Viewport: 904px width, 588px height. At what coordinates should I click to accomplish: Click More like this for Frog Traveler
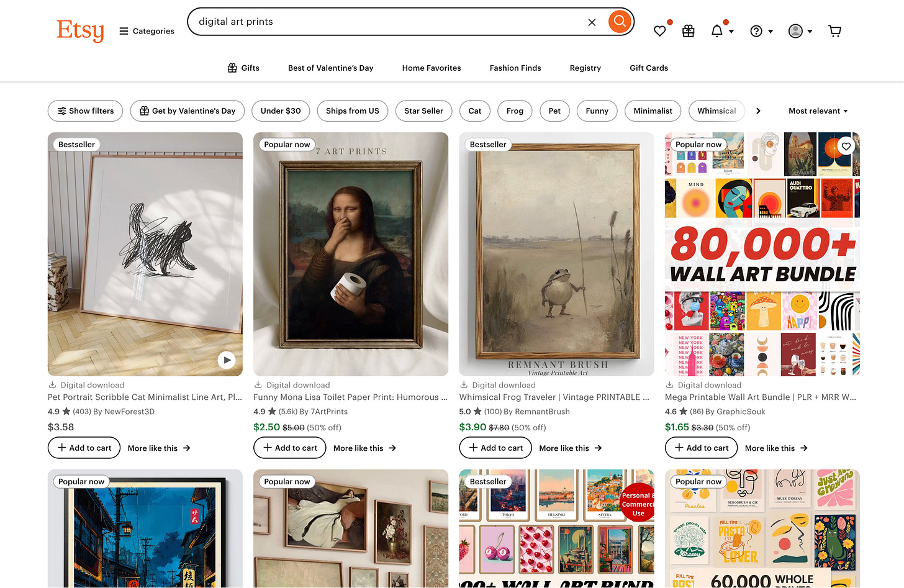[571, 448]
